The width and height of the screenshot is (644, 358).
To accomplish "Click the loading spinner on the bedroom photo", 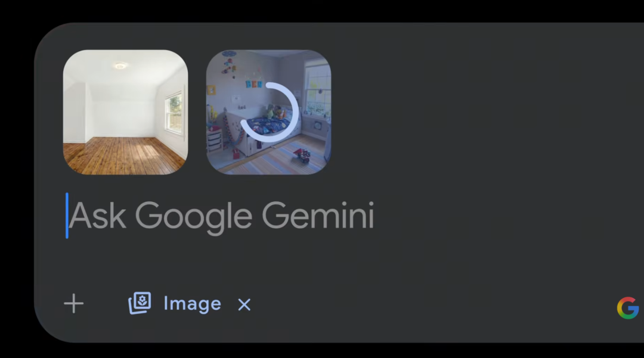I will (270, 113).
